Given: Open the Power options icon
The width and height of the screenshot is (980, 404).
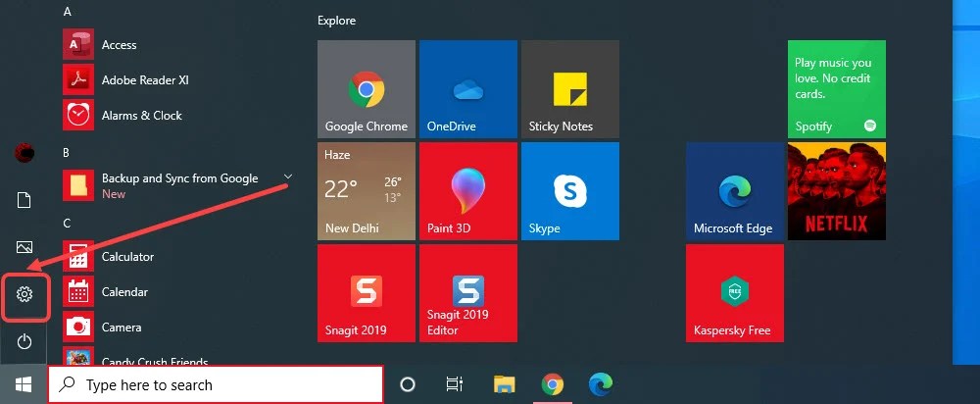Looking at the screenshot, I should (x=24, y=341).
